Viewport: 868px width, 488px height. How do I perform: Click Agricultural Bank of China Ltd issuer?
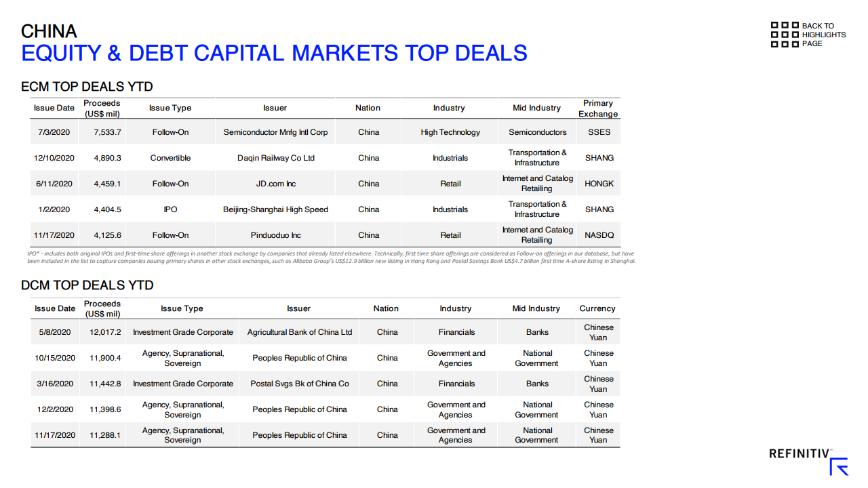point(300,332)
